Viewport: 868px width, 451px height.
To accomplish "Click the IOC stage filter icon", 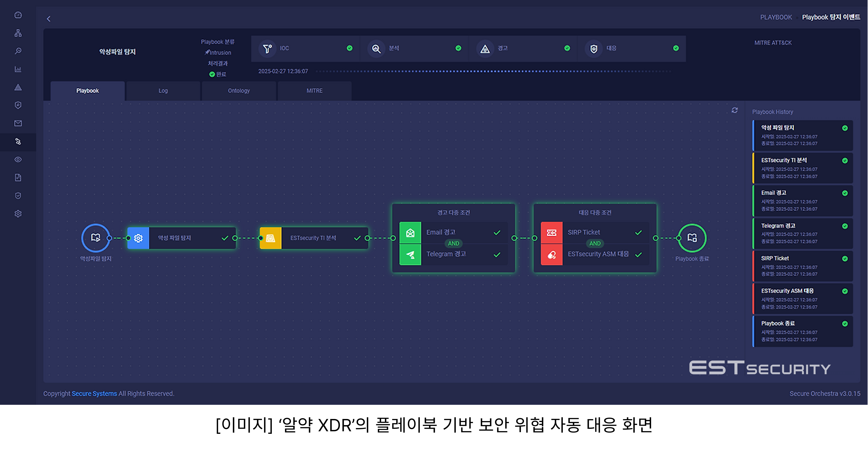I will [x=267, y=49].
